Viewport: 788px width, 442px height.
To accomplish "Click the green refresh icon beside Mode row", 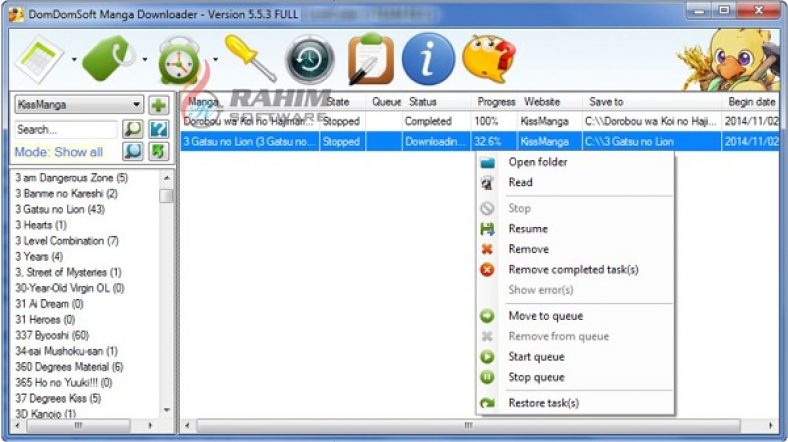I will [159, 151].
